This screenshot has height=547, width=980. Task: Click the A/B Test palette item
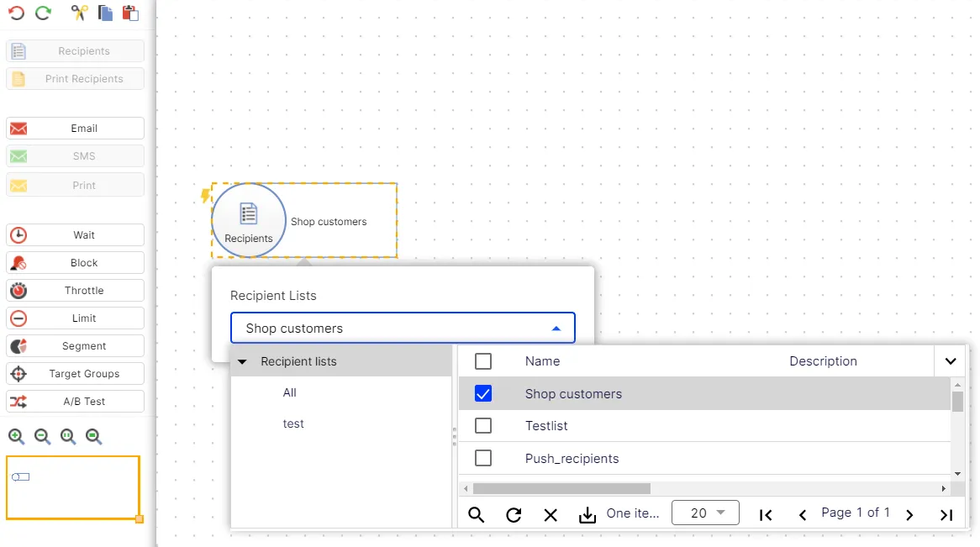[75, 402]
